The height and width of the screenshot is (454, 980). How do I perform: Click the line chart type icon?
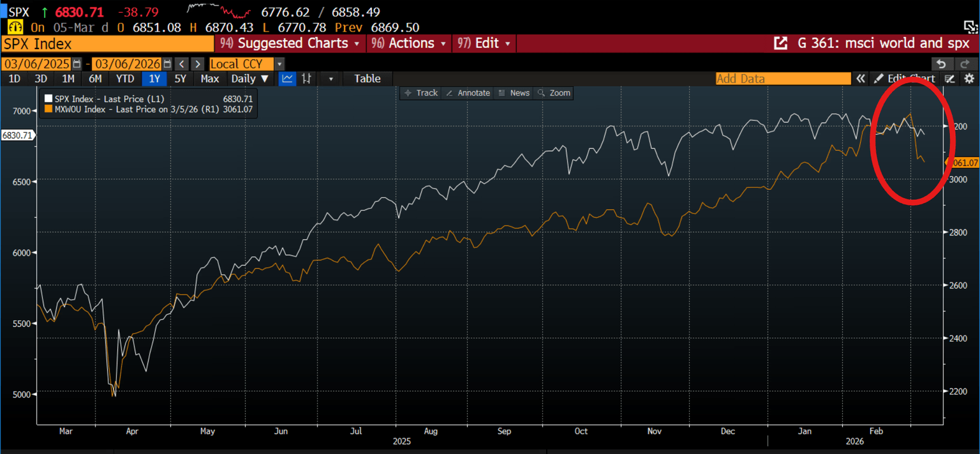click(x=288, y=79)
